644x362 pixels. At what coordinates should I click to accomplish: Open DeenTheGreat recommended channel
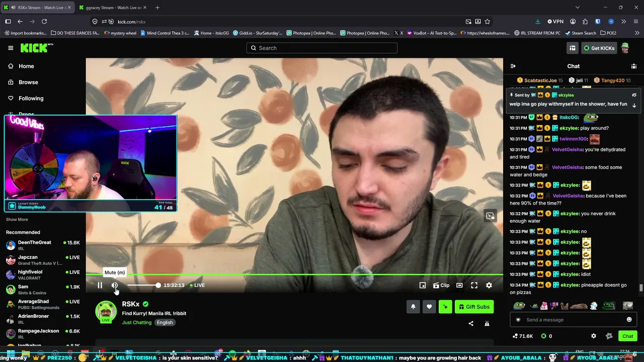pos(43,245)
